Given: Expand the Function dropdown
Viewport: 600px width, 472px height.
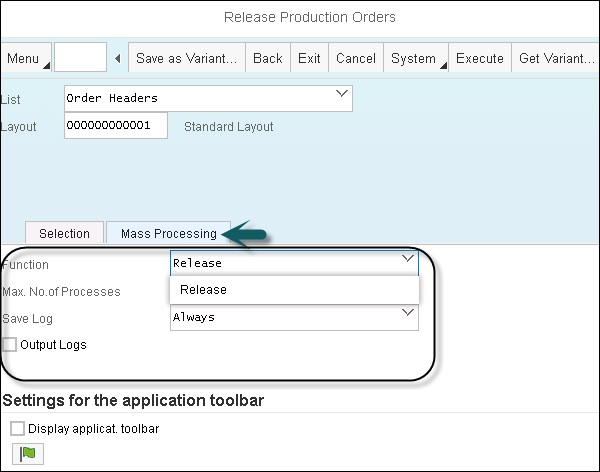Looking at the screenshot, I should click(x=294, y=263).
